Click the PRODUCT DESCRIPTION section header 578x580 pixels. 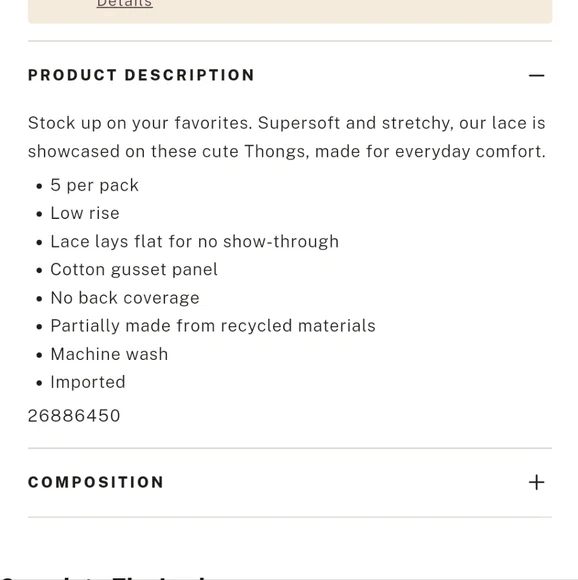[x=141, y=75]
